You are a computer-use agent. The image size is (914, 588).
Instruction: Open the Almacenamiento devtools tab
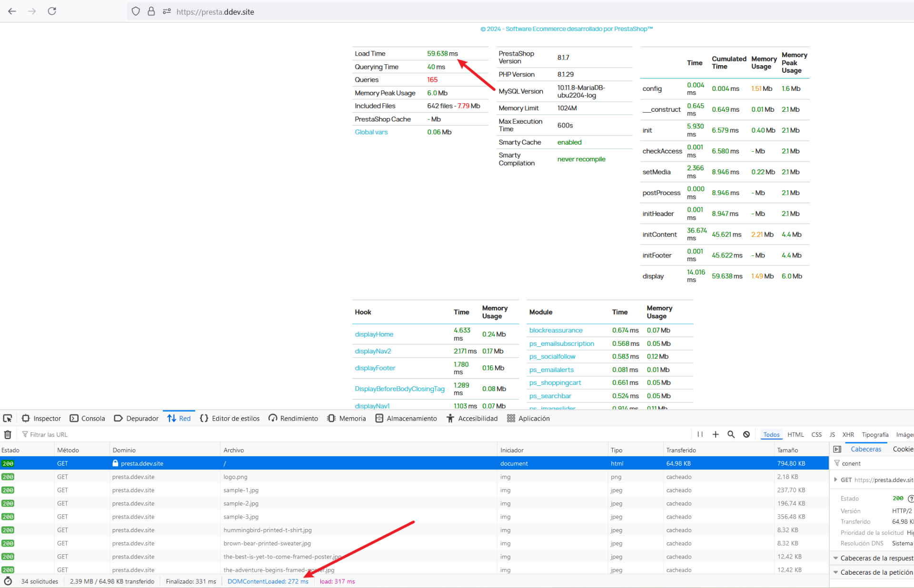pos(406,419)
